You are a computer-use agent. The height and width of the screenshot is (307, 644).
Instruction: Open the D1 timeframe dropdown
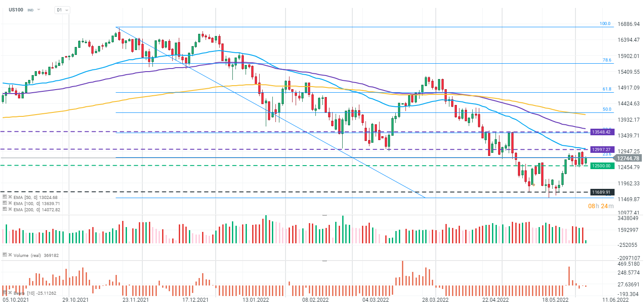61,10
